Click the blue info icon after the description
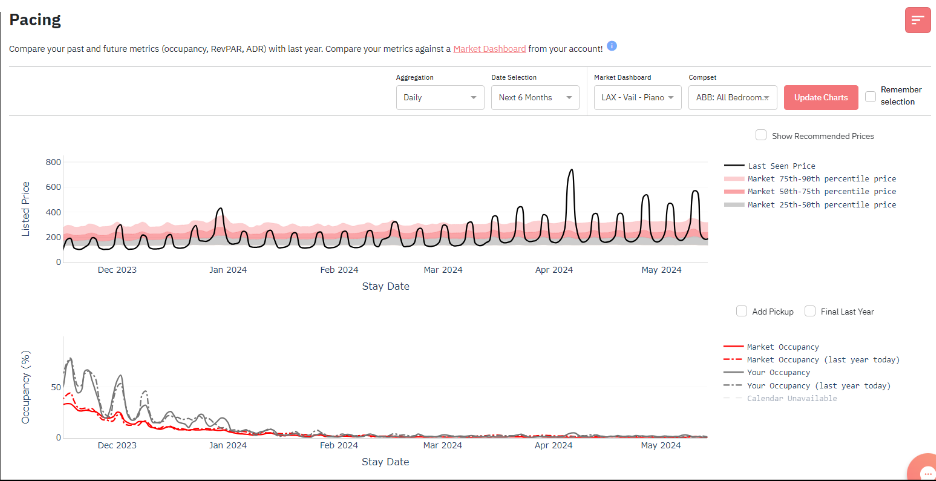Viewport: 936px width, 481px height. [x=612, y=46]
